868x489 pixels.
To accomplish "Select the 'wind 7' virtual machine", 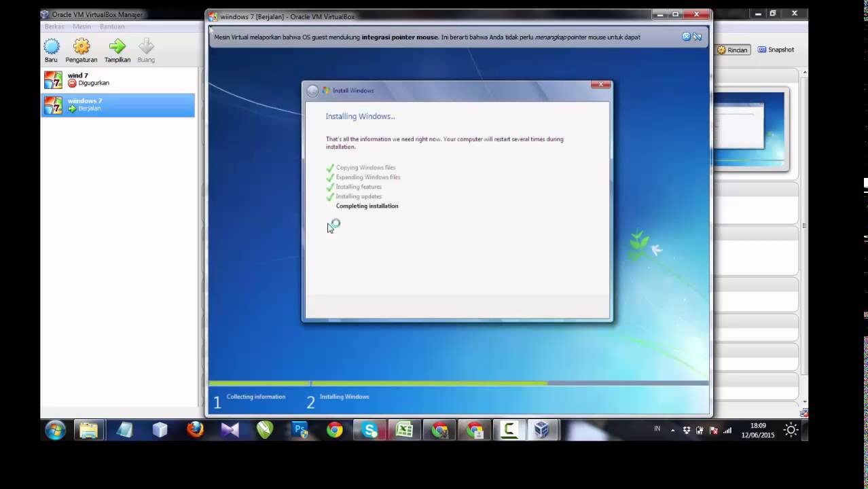I will (117, 79).
